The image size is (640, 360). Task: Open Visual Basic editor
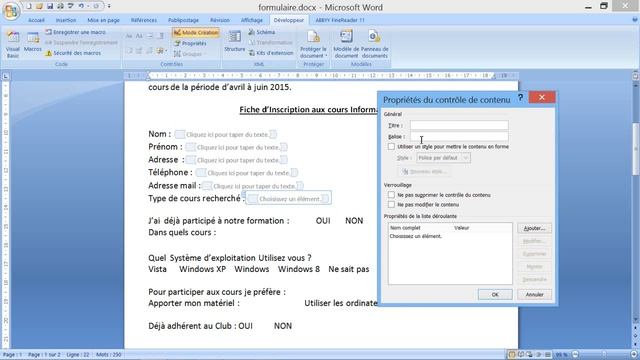pyautogui.click(x=13, y=45)
